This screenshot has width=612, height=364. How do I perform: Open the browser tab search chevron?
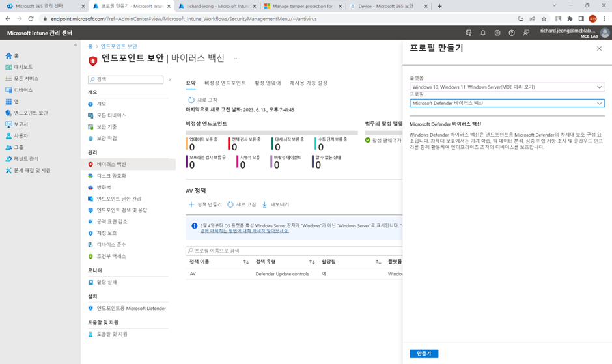[x=554, y=6]
